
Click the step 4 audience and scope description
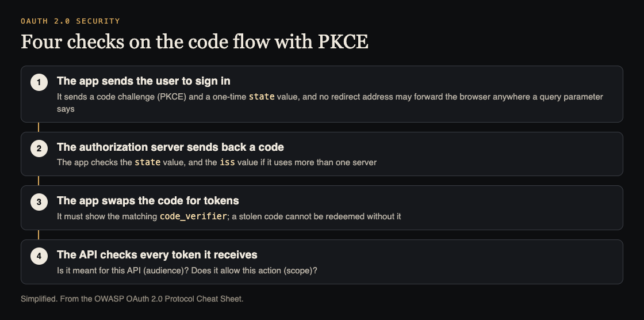(x=187, y=271)
